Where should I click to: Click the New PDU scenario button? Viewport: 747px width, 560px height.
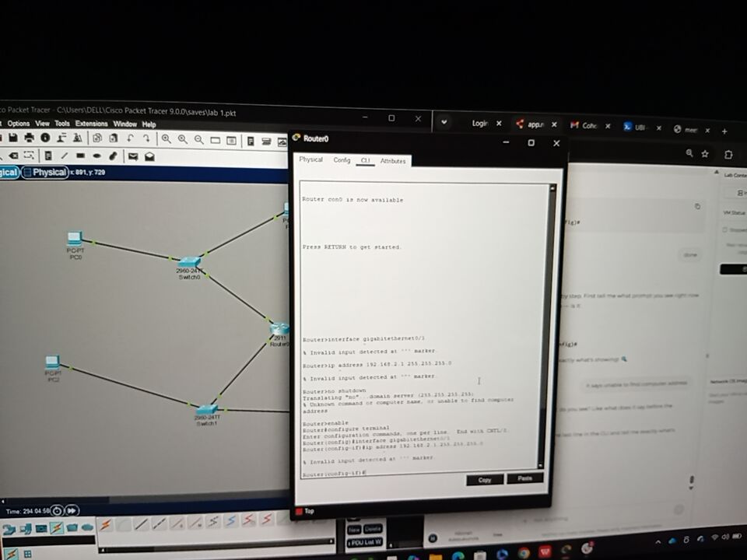[x=354, y=529]
